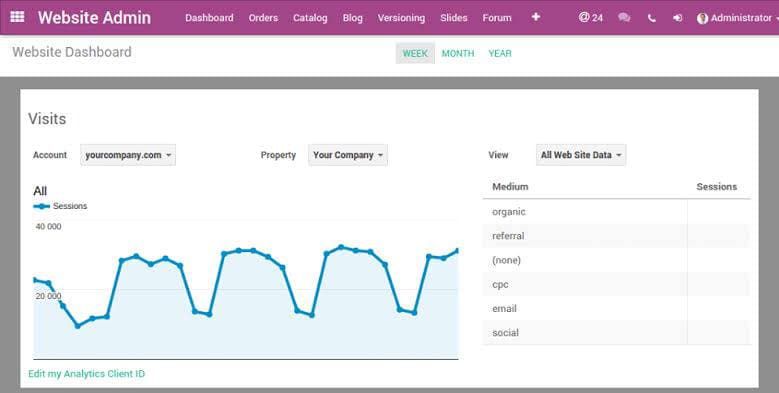Click the plus icon in navbar

[x=536, y=17]
